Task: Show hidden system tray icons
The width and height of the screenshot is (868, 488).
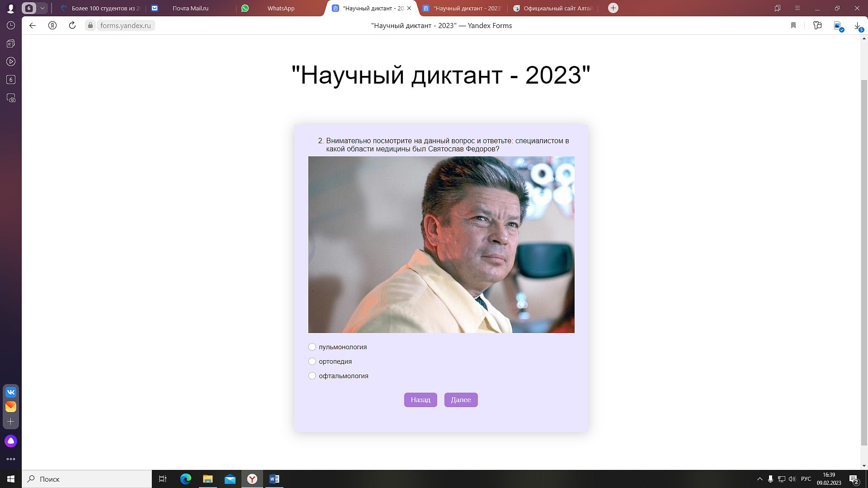Action: 759,479
